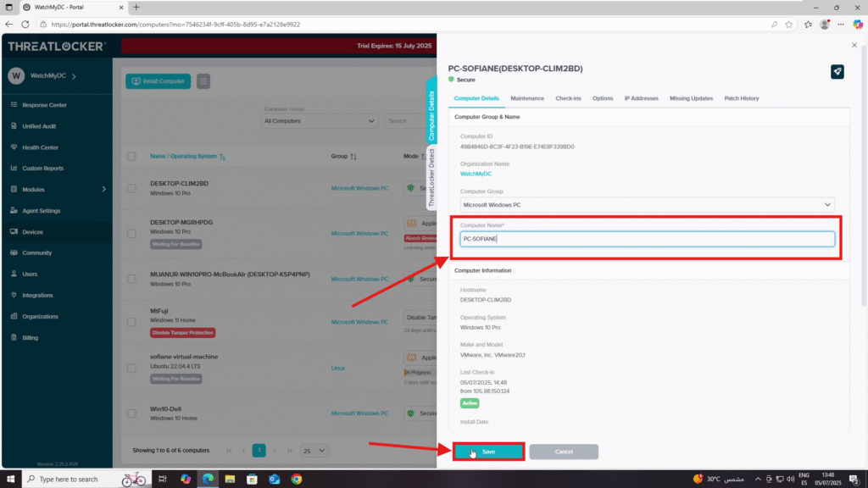Screen dimensions: 868x488
Task: Add page to browser favorites star
Action: pos(789,25)
